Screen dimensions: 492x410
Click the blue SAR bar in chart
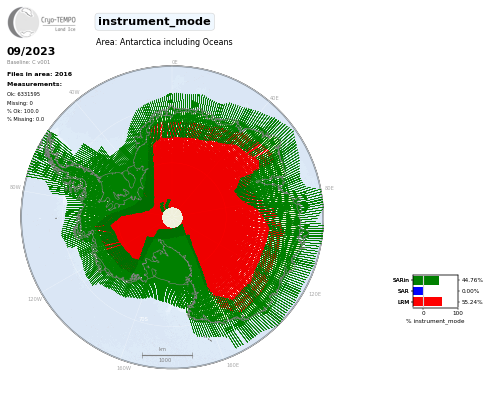(418, 291)
